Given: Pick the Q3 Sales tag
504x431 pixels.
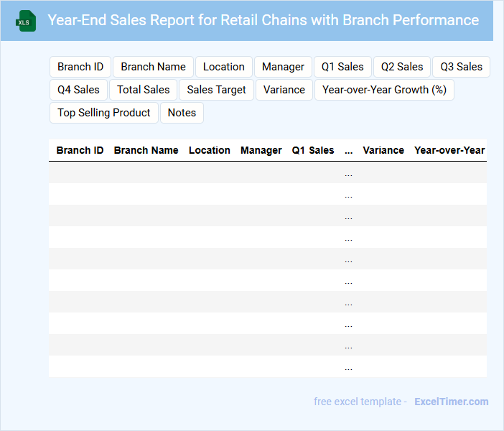Looking at the screenshot, I should point(461,67).
